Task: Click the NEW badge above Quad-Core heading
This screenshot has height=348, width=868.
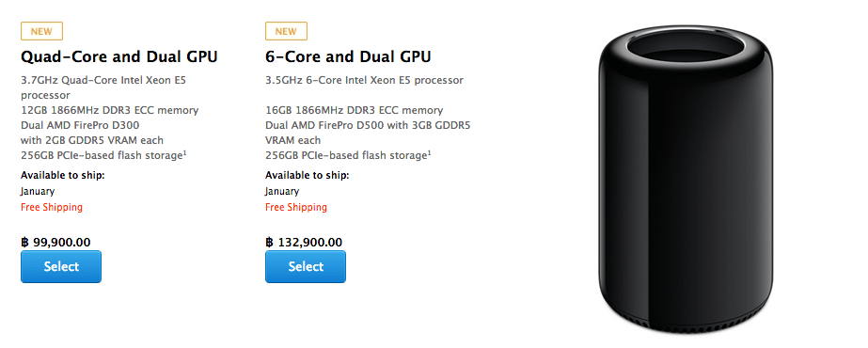Action: click(x=41, y=31)
